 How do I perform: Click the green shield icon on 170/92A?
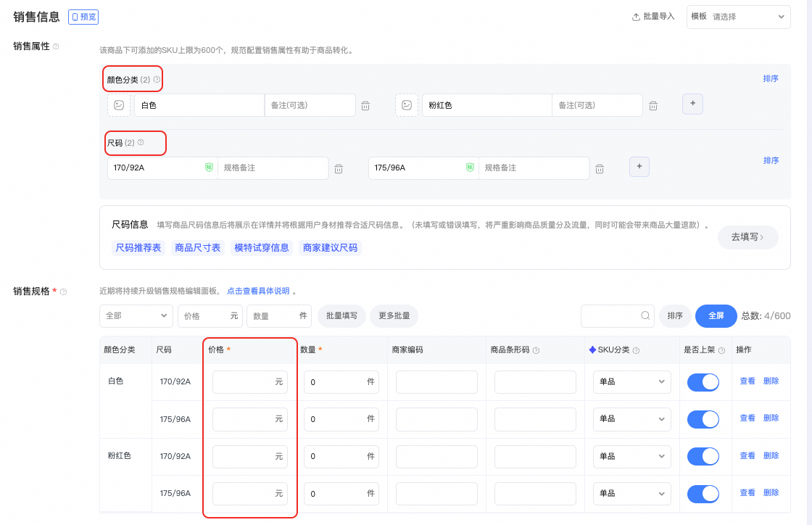(x=209, y=168)
